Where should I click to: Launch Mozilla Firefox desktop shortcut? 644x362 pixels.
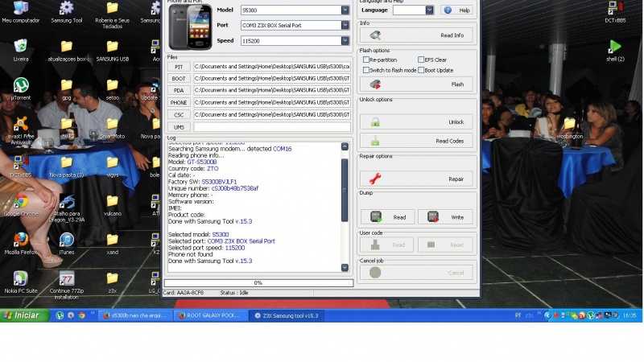pos(21,244)
